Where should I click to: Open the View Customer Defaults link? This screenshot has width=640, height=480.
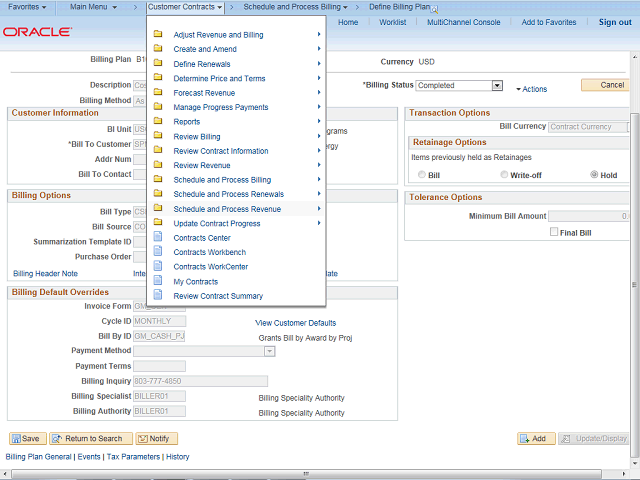pyautogui.click(x=296, y=323)
